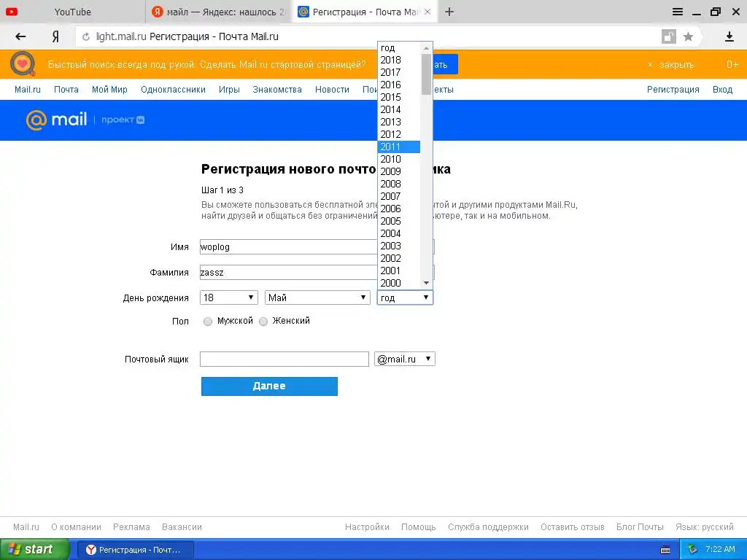Click the @mail logo in blue header
The width and height of the screenshot is (747, 560).
57,120
